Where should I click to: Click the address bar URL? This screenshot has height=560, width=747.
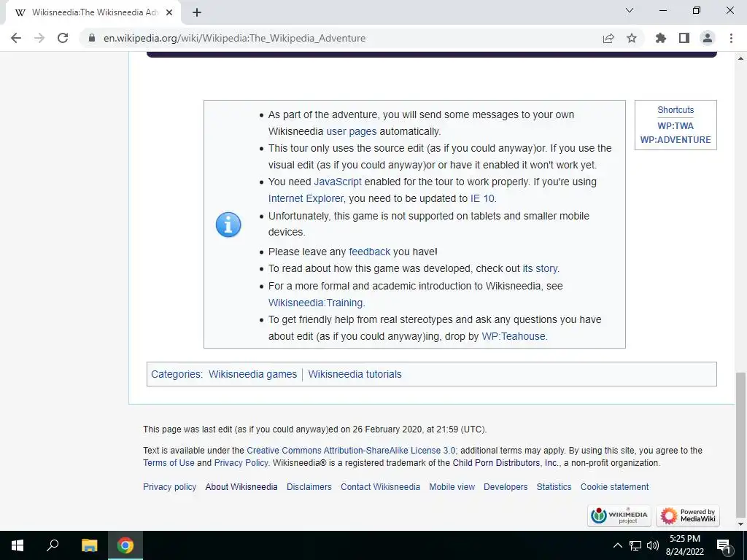pos(234,38)
